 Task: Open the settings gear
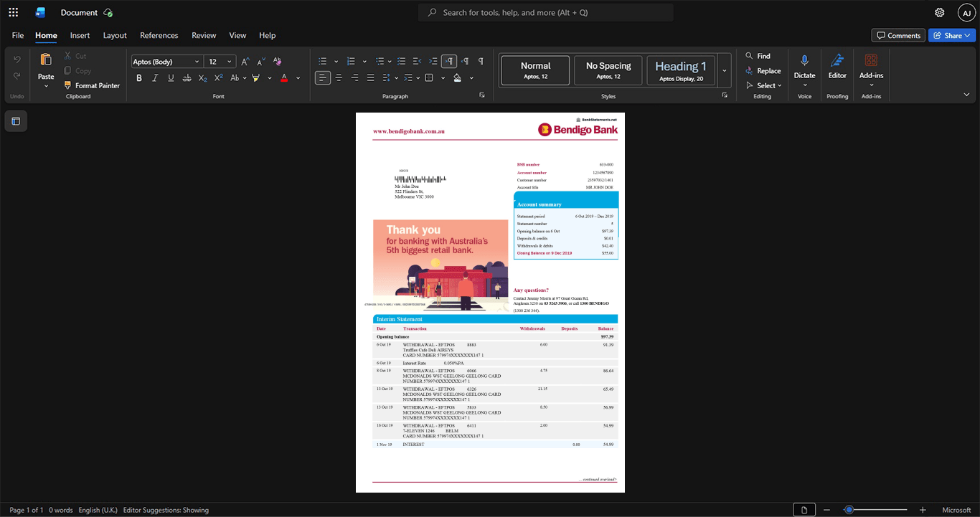[x=939, y=12]
